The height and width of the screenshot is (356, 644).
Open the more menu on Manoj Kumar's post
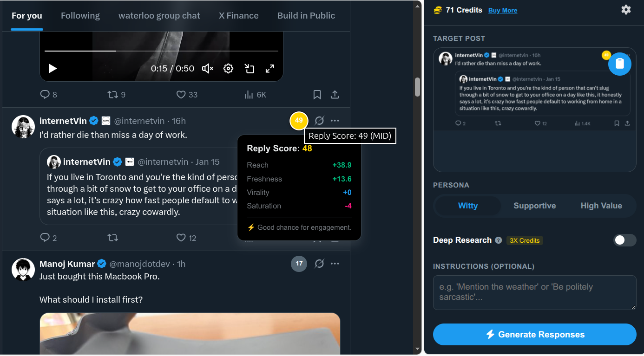point(335,264)
